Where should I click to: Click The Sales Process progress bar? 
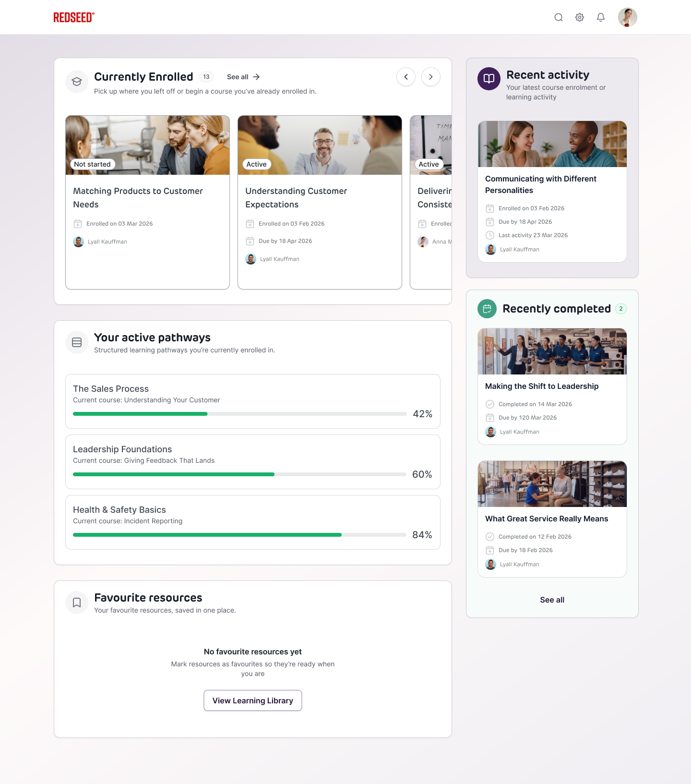pyautogui.click(x=240, y=414)
